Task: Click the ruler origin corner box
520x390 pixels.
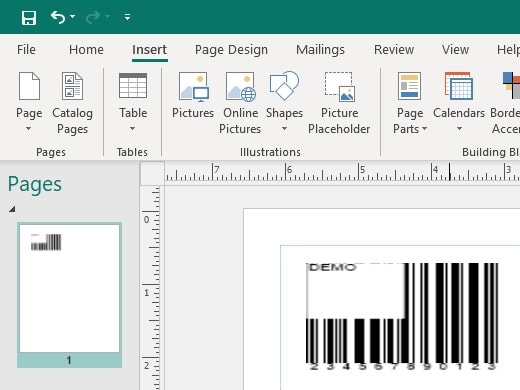Action: 152,173
